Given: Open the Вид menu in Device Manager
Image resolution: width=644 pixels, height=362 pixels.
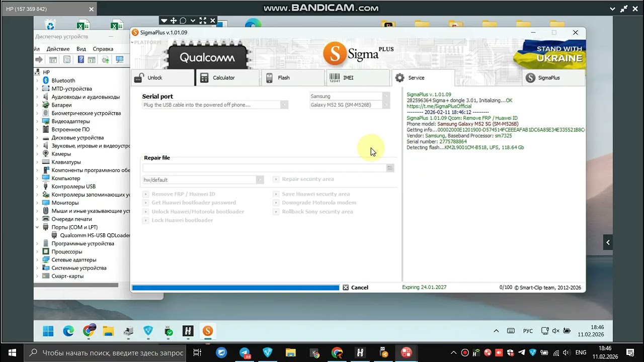Looking at the screenshot, I should coord(82,49).
